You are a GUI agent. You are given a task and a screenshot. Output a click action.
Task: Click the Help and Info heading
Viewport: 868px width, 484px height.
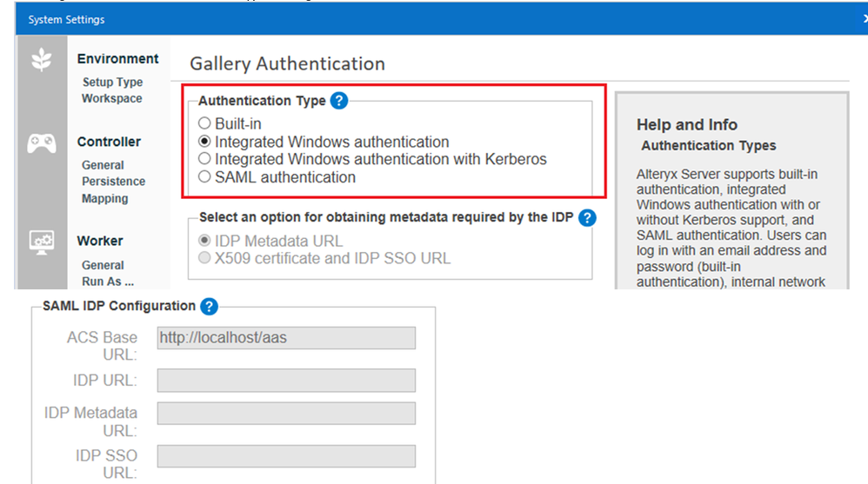tap(686, 124)
